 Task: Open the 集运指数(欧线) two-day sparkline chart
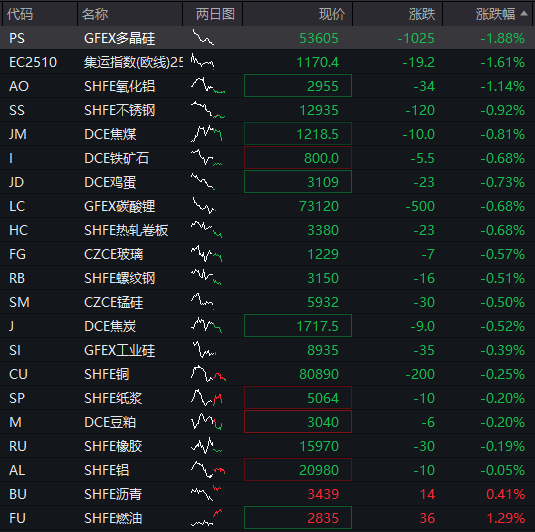tap(203, 61)
